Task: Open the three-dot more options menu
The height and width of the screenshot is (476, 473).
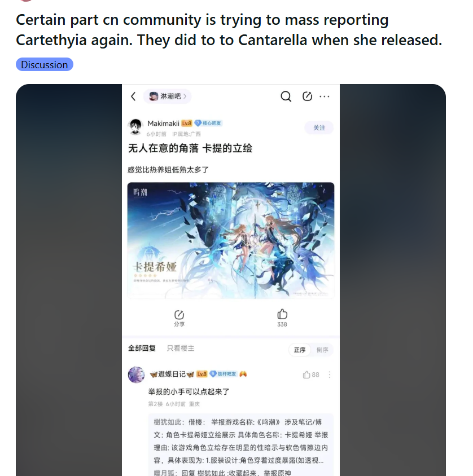Action: click(x=325, y=96)
